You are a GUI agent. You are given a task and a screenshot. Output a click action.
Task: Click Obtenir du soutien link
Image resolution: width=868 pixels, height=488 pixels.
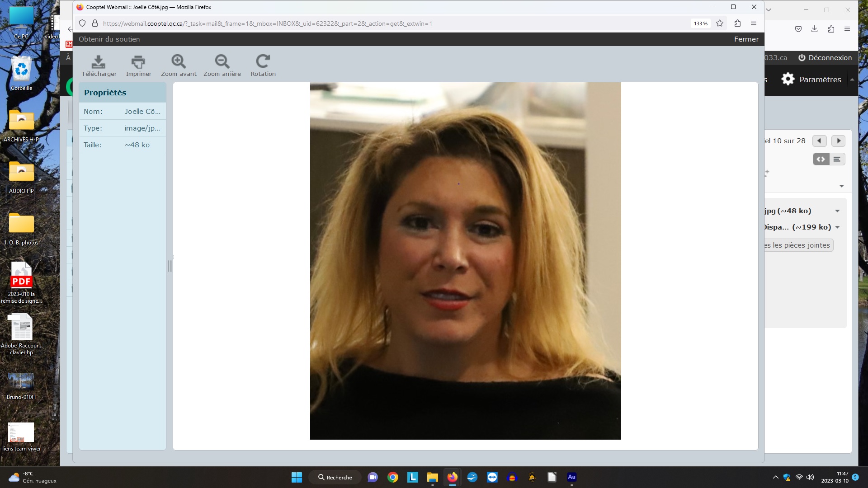(x=109, y=39)
